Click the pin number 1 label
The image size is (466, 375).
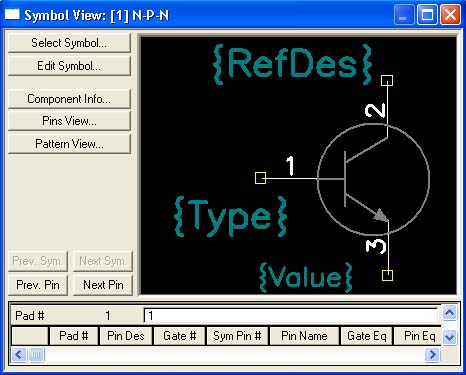click(x=290, y=165)
